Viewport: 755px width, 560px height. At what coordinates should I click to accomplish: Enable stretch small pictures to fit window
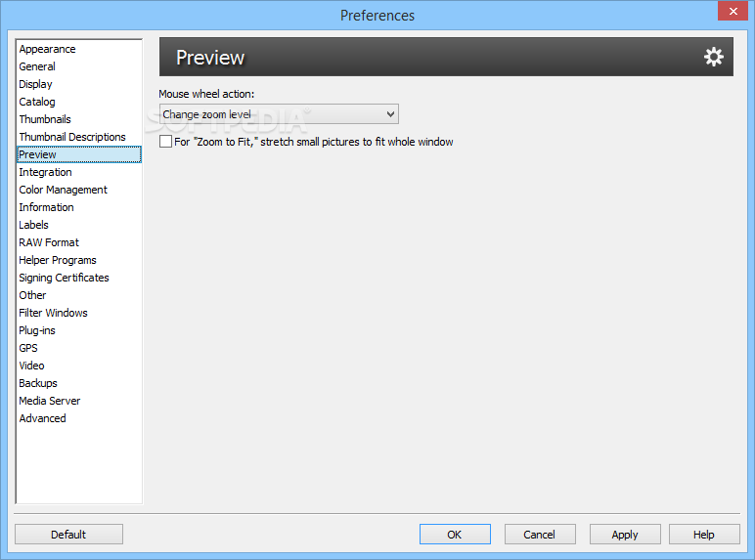[x=165, y=142]
